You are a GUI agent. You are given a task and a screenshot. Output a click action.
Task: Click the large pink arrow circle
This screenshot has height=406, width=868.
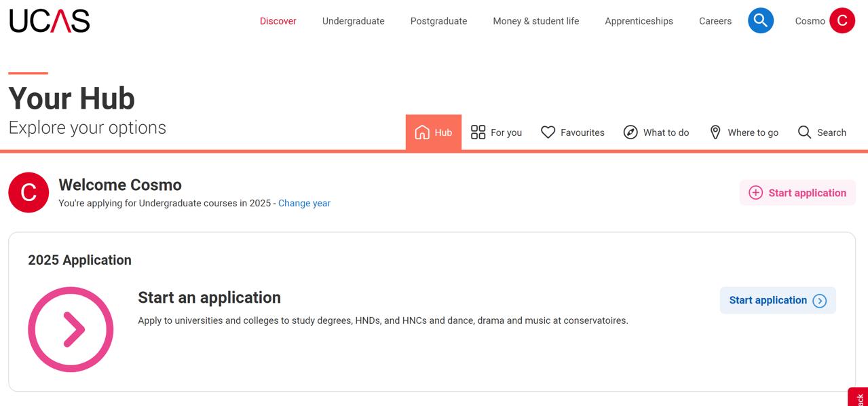point(71,330)
